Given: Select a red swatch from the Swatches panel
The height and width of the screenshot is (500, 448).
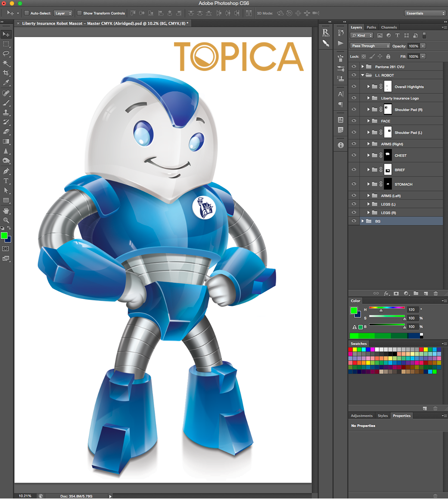Looking at the screenshot, I should point(350,349).
